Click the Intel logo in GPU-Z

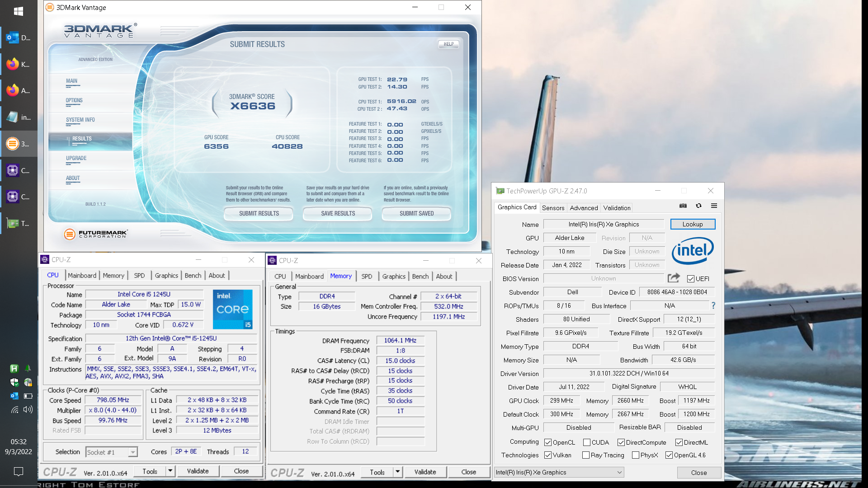coord(693,251)
